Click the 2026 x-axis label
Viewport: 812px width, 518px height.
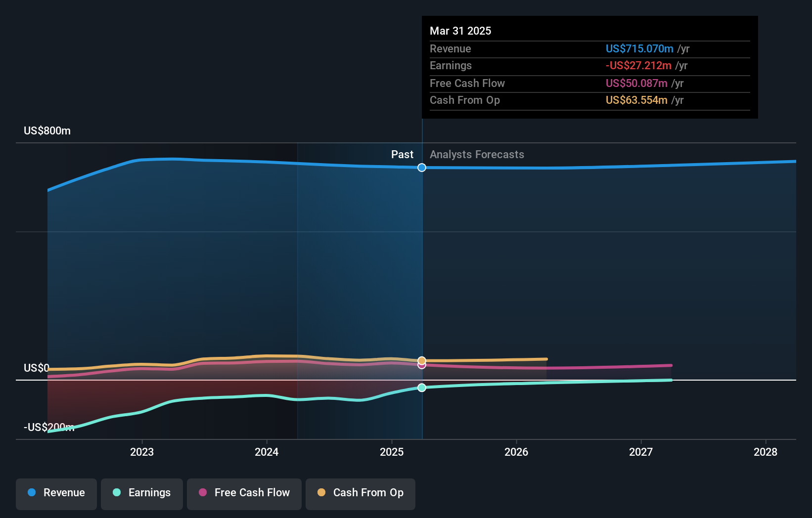click(x=516, y=452)
